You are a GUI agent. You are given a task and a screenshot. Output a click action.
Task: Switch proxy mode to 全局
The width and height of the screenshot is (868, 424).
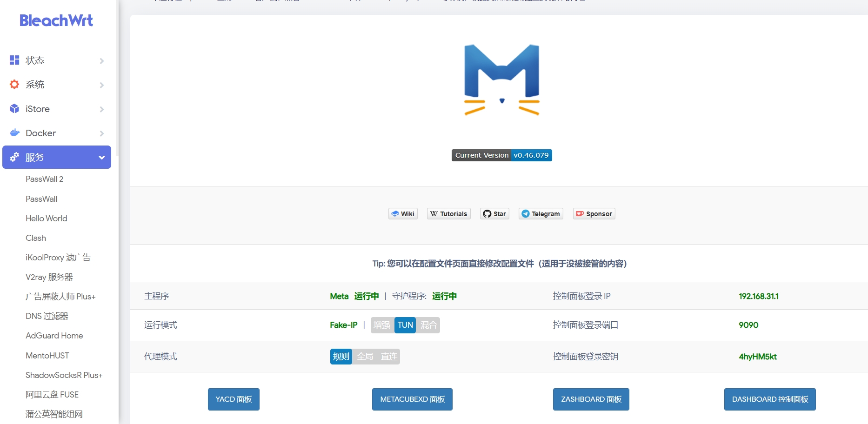[365, 357]
